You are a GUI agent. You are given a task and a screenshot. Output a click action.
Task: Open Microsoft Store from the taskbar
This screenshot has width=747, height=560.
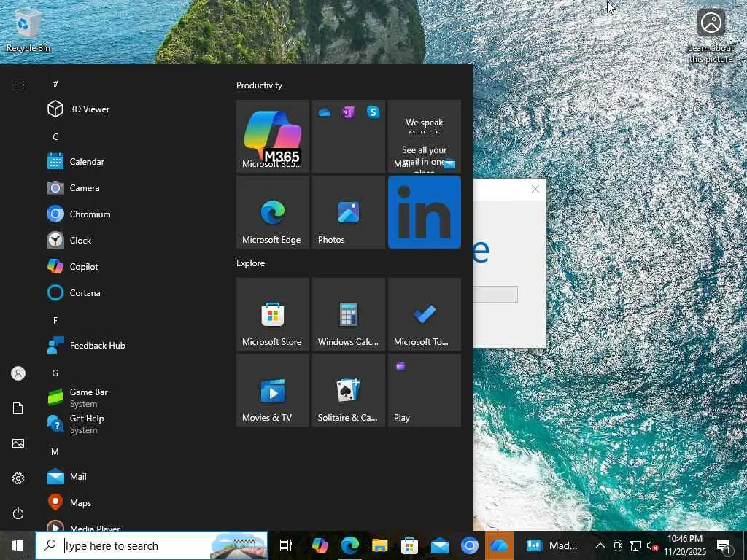(409, 545)
